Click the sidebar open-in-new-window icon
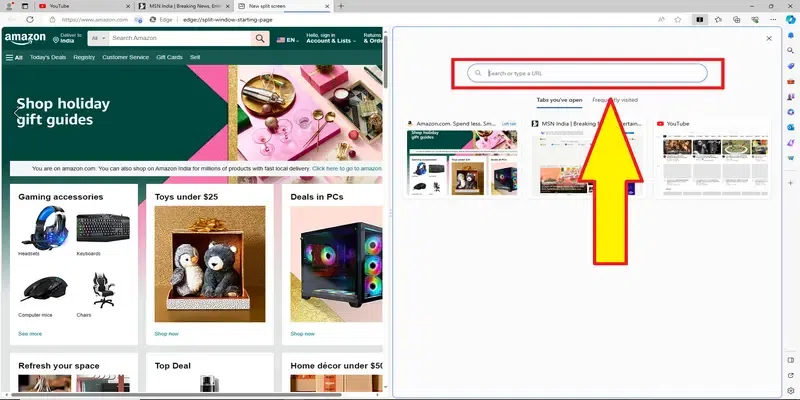The width and height of the screenshot is (800, 400). [791, 376]
